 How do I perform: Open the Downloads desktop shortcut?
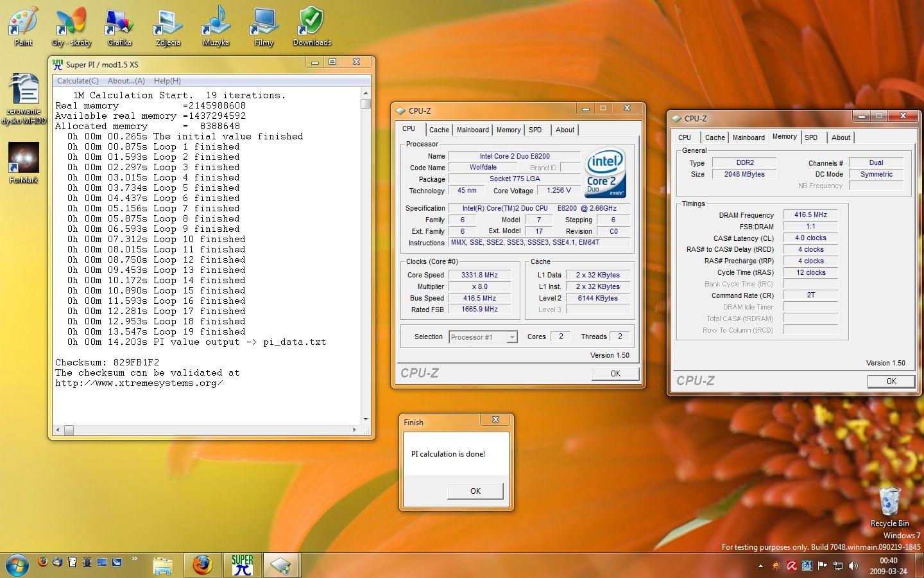point(312,27)
